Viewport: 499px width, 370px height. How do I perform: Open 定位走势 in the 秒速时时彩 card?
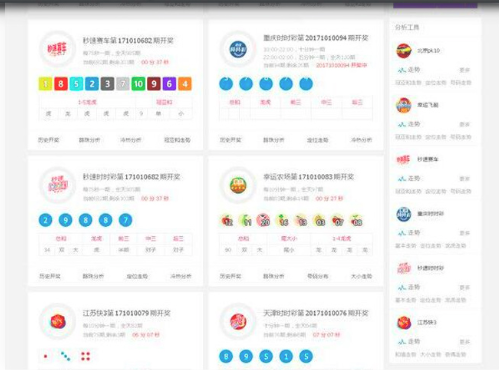click(x=137, y=276)
